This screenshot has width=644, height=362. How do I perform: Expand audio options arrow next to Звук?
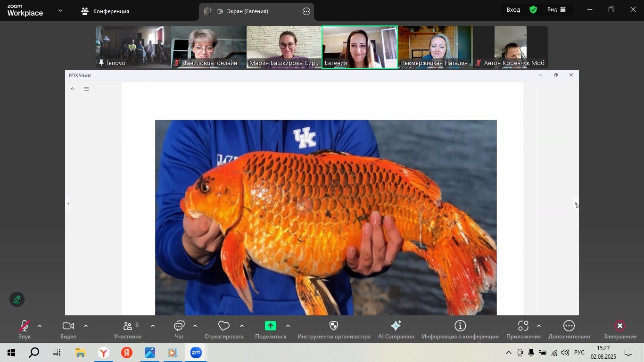tap(40, 326)
